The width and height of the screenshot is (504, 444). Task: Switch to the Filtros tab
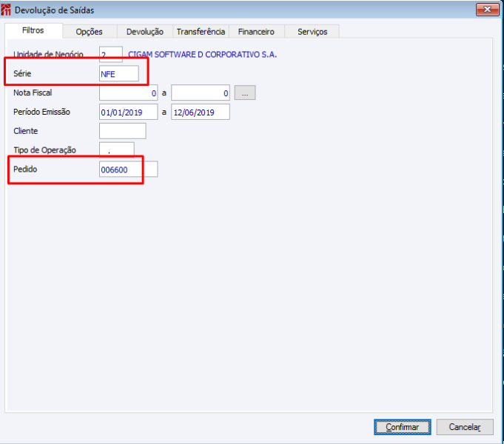point(33,31)
